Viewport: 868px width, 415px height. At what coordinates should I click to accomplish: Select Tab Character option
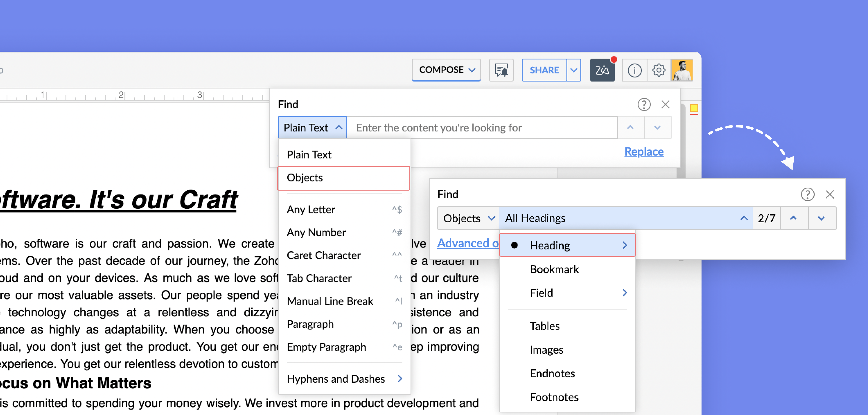[344, 278]
